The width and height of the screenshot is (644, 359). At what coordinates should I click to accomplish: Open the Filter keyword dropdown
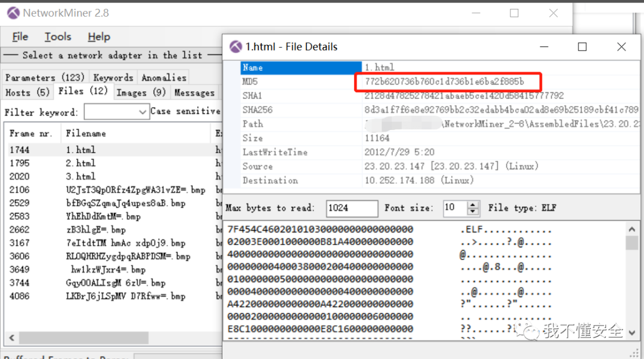(143, 112)
